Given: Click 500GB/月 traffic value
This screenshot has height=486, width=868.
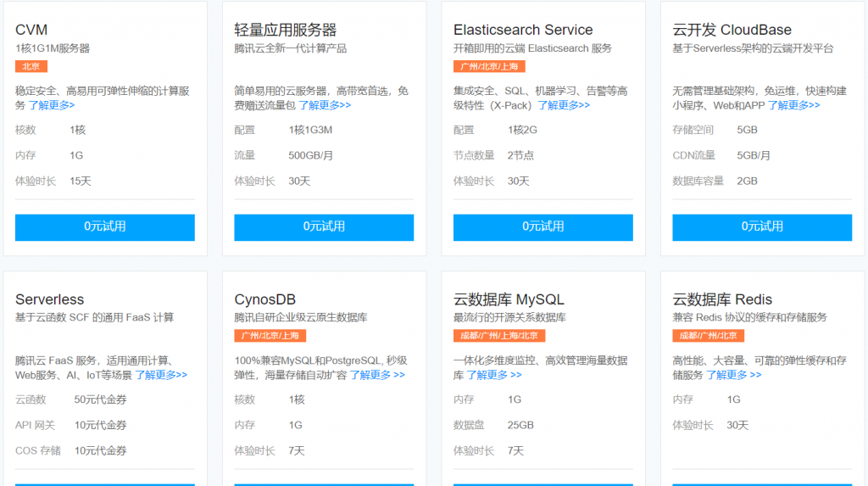Looking at the screenshot, I should pos(310,156).
